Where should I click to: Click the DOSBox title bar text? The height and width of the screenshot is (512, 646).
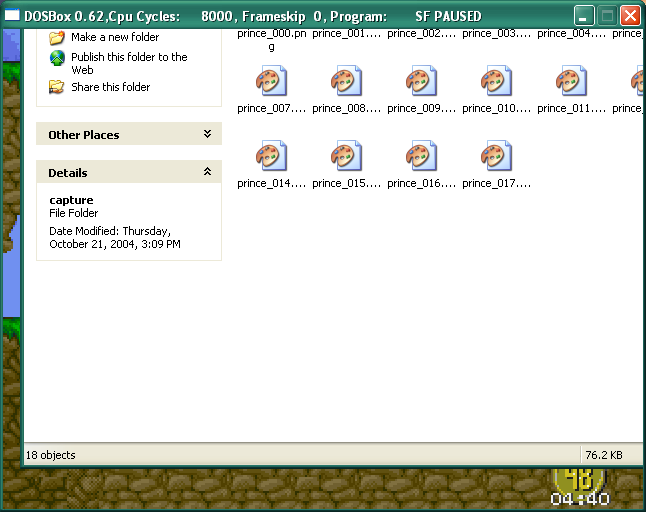coord(253,16)
